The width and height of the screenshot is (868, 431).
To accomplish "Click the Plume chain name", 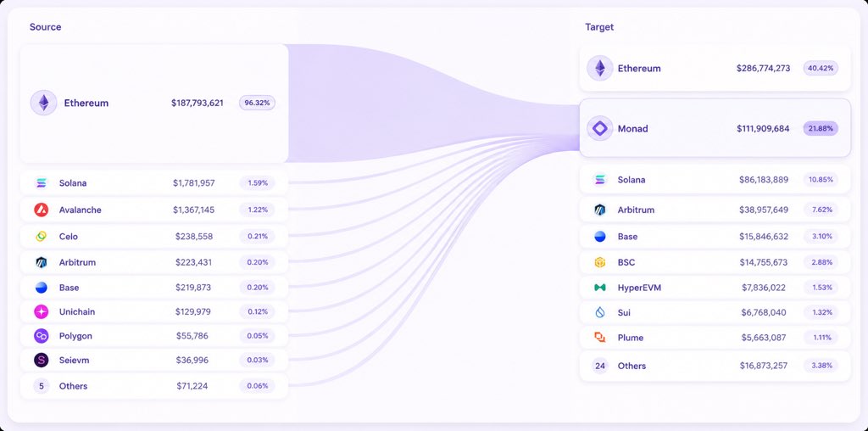I will 631,338.
